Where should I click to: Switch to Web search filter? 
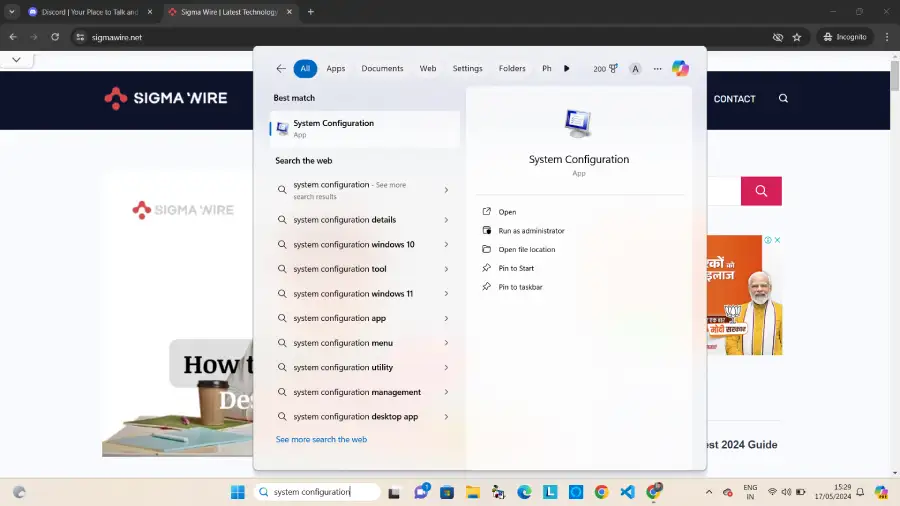click(x=428, y=68)
